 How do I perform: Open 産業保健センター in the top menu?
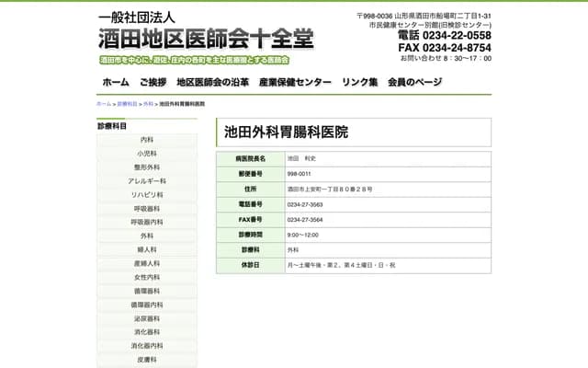coord(295,82)
